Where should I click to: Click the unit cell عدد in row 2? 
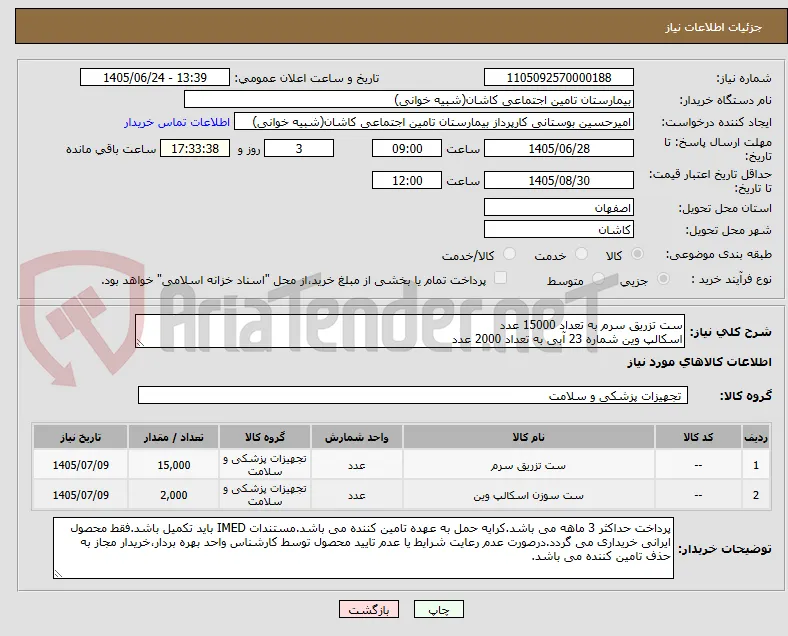click(x=356, y=495)
